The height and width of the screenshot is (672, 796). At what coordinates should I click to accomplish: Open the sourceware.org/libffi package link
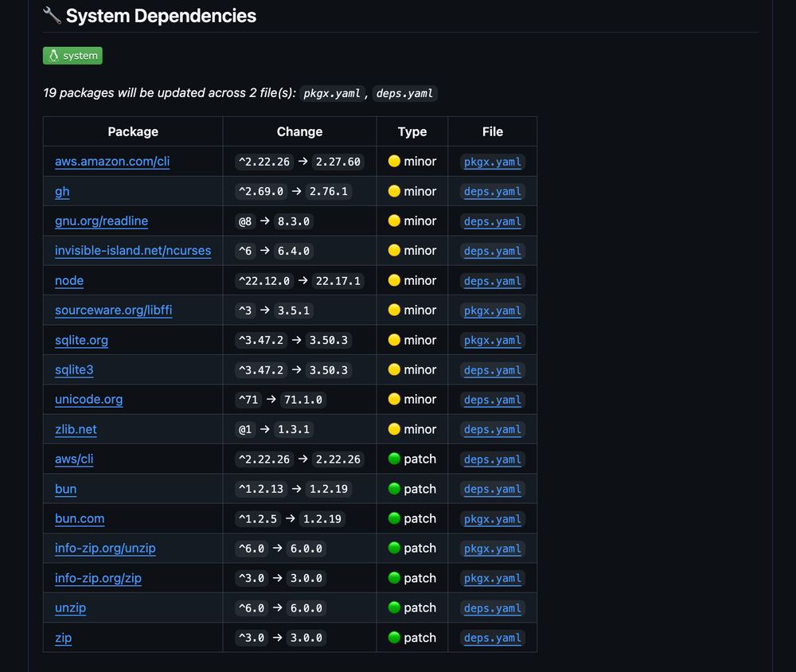pyautogui.click(x=114, y=311)
